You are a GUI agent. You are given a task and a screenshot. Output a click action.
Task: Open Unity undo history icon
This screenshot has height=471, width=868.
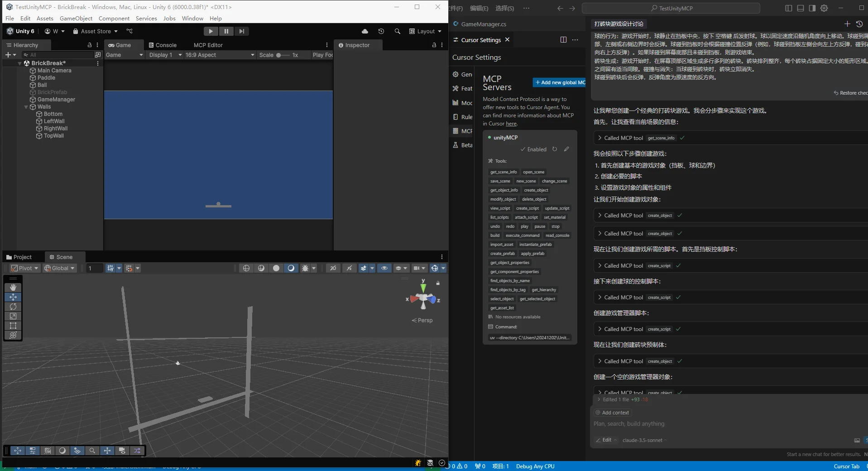tap(381, 31)
